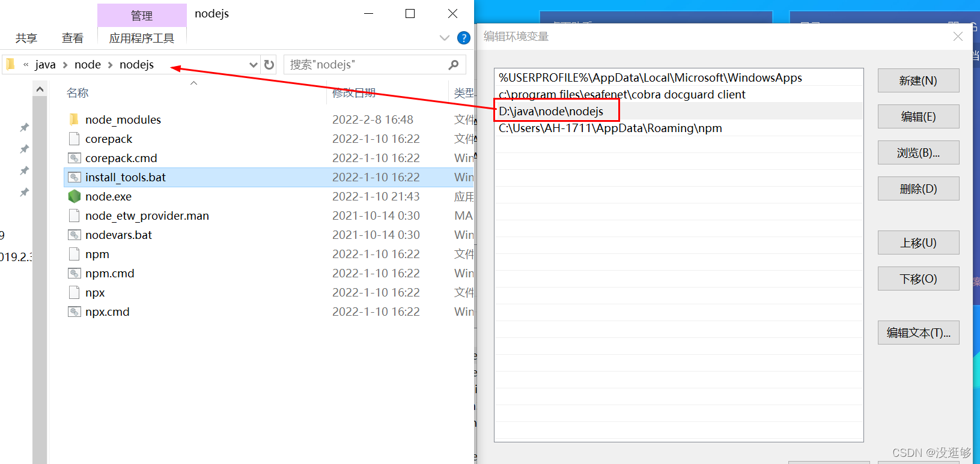
Task: Click the folder icon in address bar
Action: click(x=10, y=64)
